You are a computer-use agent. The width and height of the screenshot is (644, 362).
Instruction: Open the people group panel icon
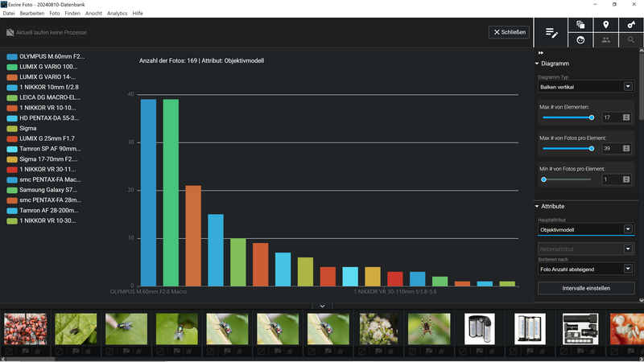click(x=605, y=39)
